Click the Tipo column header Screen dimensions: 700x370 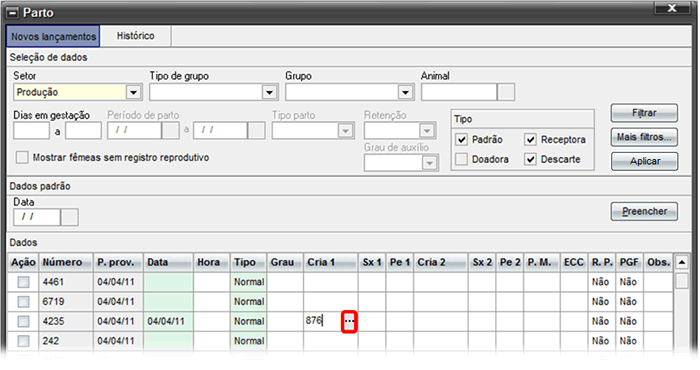point(249,262)
